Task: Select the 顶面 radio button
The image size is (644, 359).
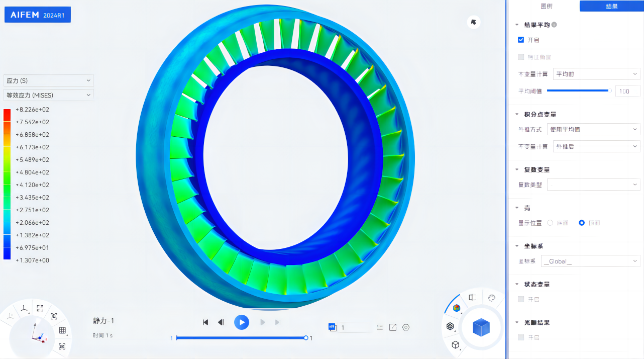Action: click(x=582, y=223)
